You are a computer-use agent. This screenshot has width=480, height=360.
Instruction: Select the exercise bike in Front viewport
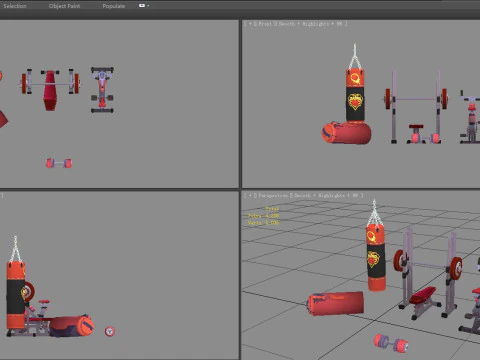(471, 117)
